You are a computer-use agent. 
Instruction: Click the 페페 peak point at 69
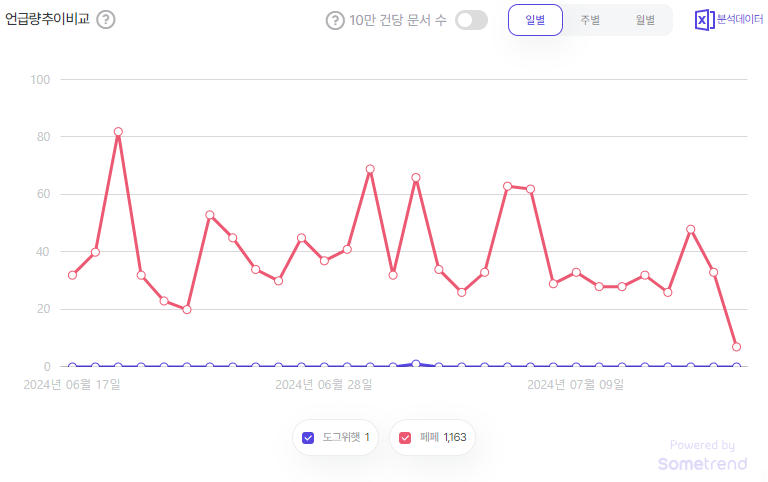click(x=370, y=169)
